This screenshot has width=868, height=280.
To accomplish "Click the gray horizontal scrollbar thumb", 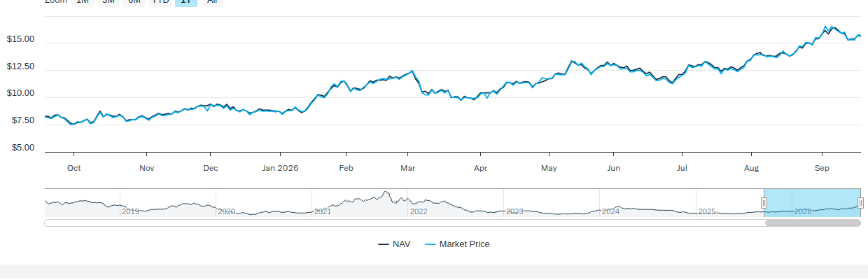I will click(x=813, y=223).
